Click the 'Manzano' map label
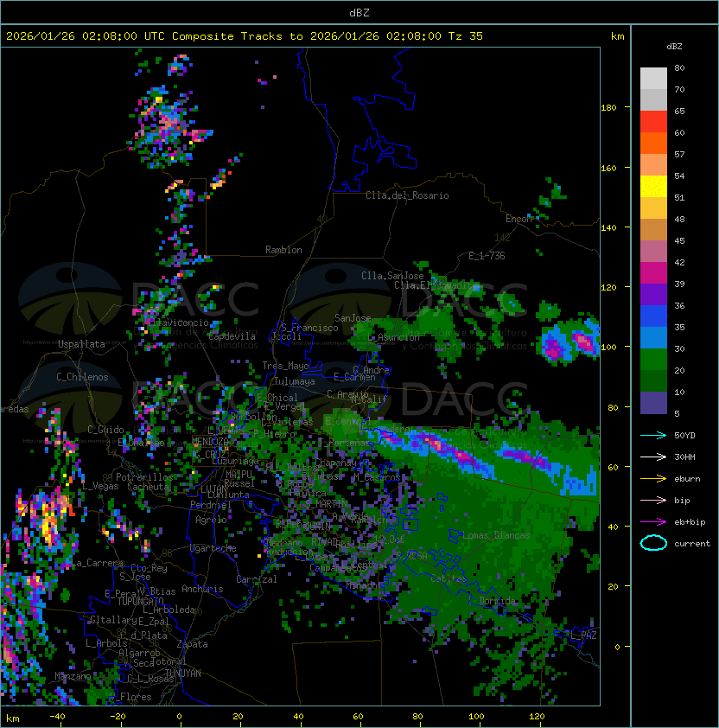The width and height of the screenshot is (719, 728). (x=73, y=676)
